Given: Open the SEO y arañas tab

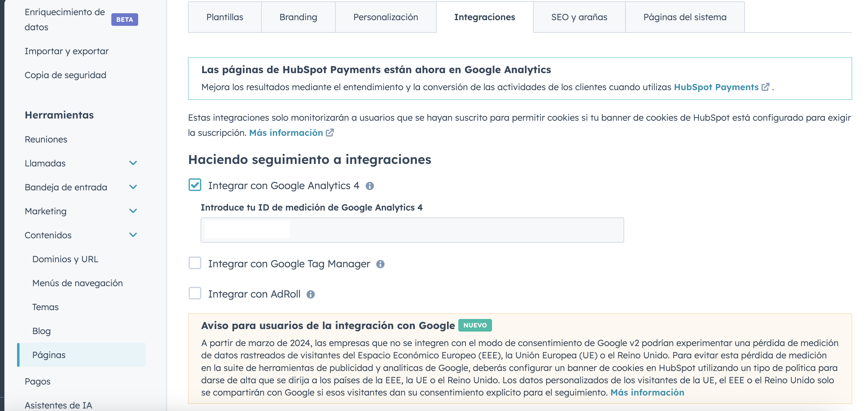Looking at the screenshot, I should (x=579, y=17).
